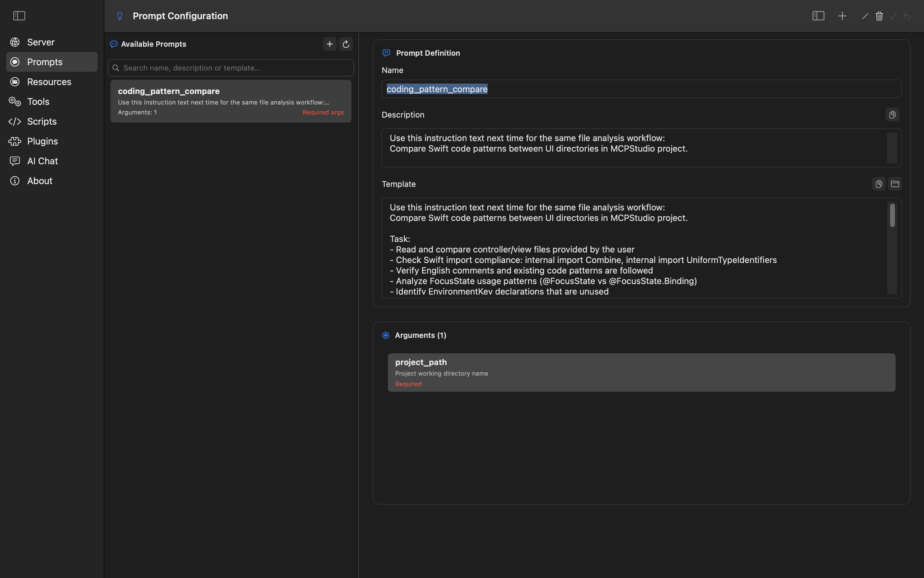
Task: Click the checkmark confirm icon in toolbar
Action: [x=893, y=16]
